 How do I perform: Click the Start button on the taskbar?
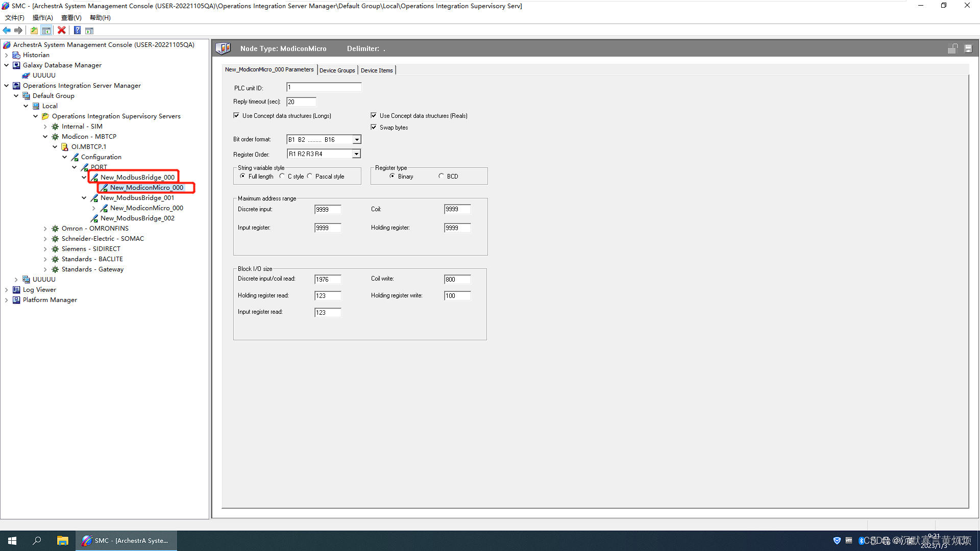(x=12, y=540)
